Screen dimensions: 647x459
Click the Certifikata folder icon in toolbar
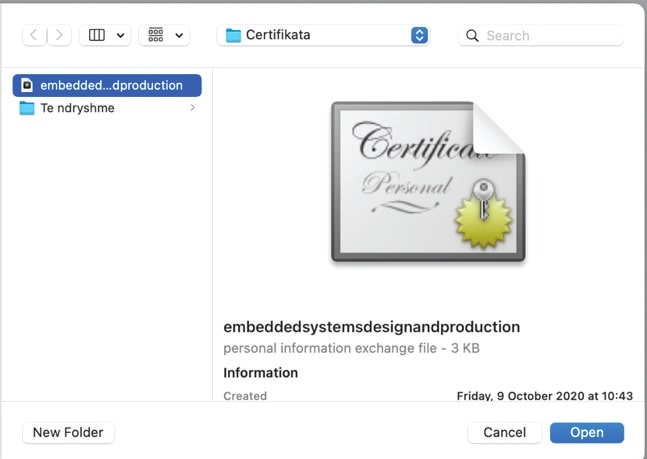point(233,35)
